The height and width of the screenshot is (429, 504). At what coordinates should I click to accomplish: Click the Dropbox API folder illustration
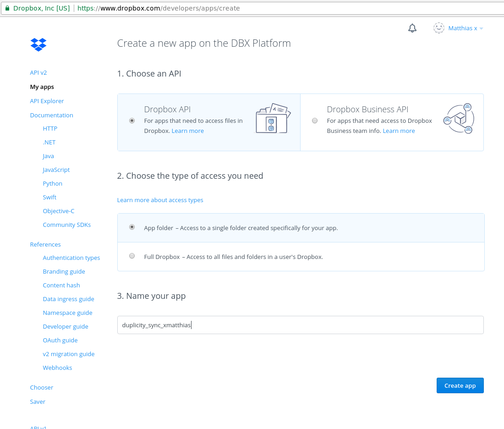[273, 118]
